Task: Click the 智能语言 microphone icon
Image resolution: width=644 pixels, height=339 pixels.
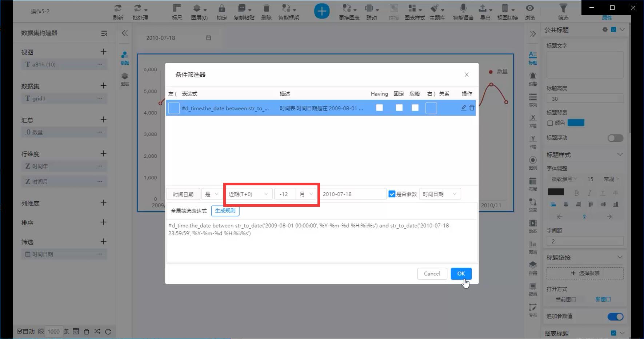Action: (463, 8)
